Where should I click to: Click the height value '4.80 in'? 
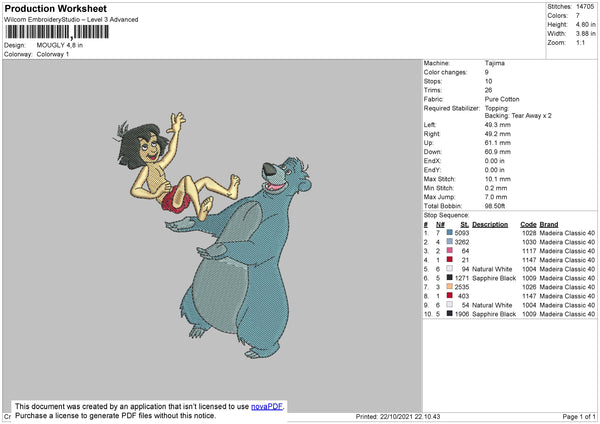coord(585,24)
